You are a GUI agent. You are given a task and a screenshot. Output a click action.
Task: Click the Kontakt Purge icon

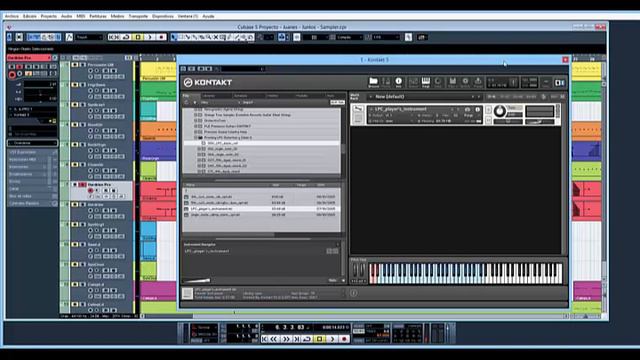tap(478, 82)
